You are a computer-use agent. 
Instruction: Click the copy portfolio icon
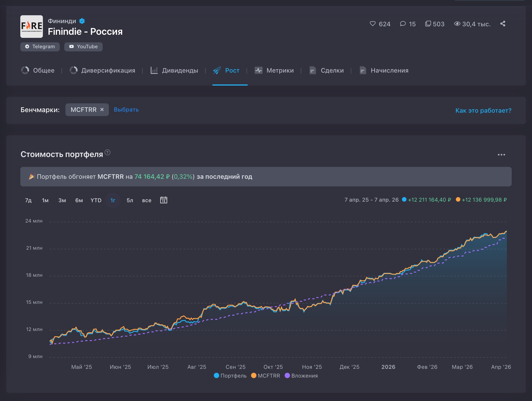(428, 24)
